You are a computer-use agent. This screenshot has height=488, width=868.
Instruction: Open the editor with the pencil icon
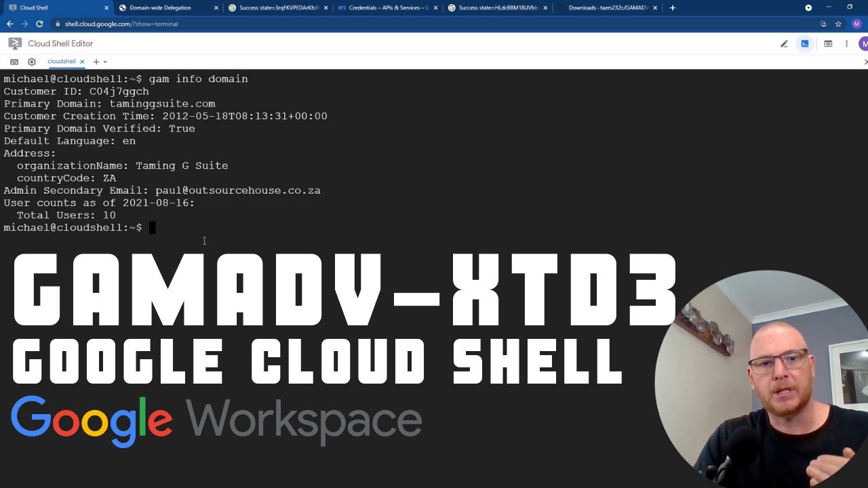(784, 43)
